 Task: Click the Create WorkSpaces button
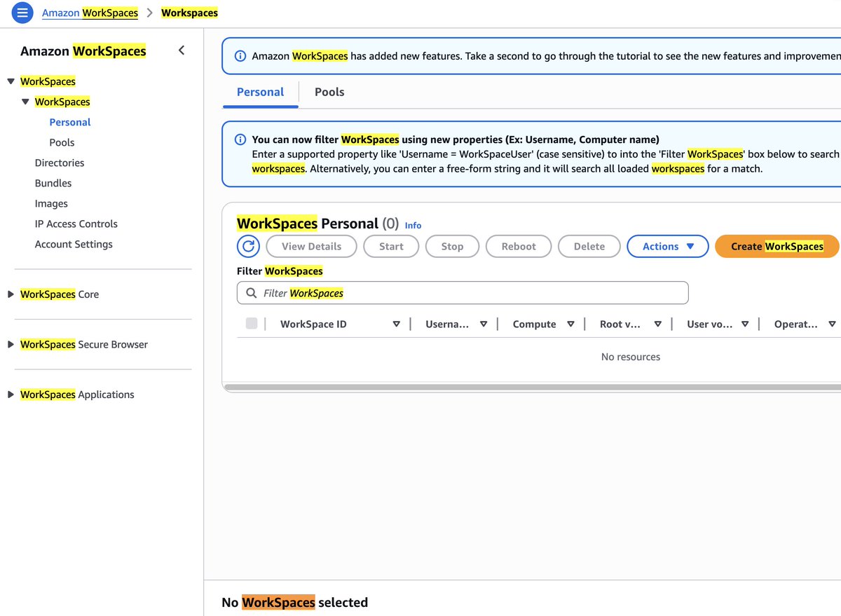point(777,246)
